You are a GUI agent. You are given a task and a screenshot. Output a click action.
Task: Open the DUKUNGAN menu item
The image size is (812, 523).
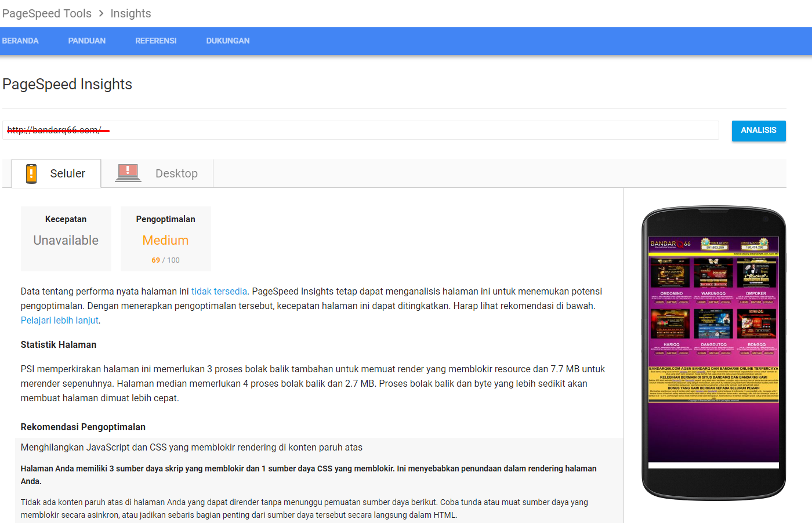(x=228, y=41)
